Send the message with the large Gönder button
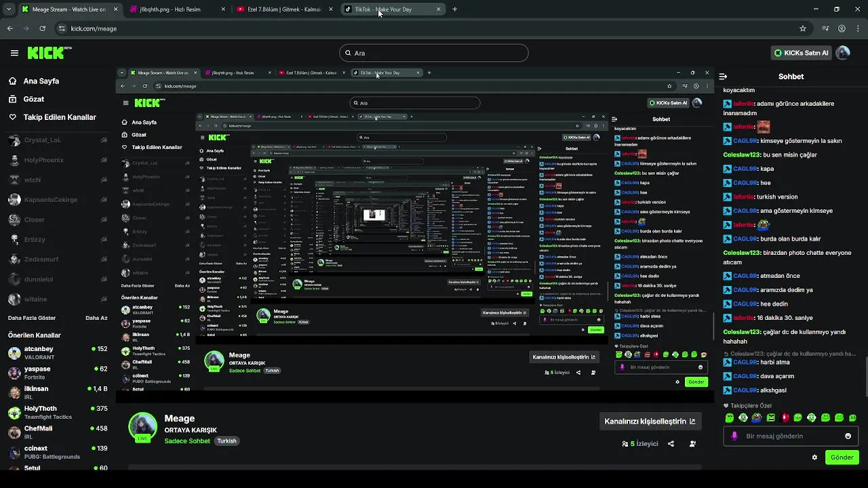The height and width of the screenshot is (488, 868). tap(842, 457)
